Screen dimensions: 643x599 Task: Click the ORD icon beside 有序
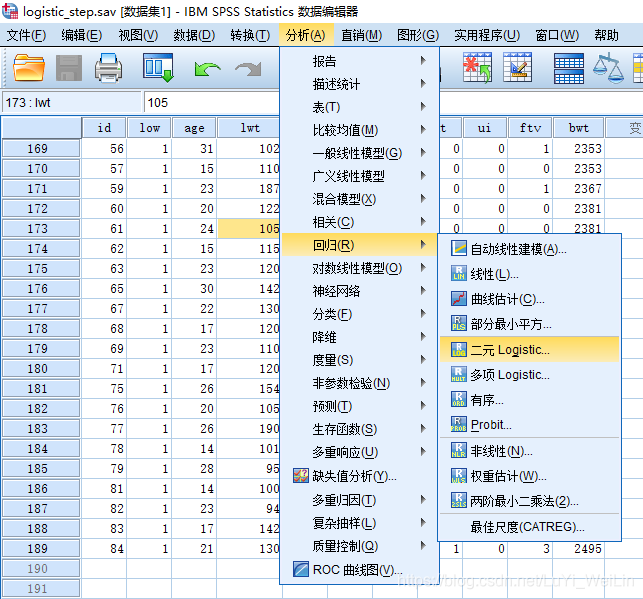[458, 399]
